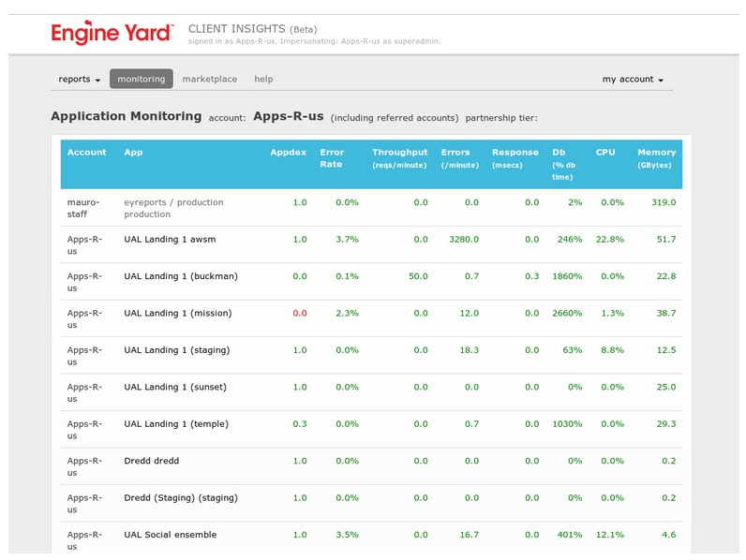The width and height of the screenshot is (746, 560).
Task: Open UAL Landing 1 (mission) app
Action: (x=178, y=314)
